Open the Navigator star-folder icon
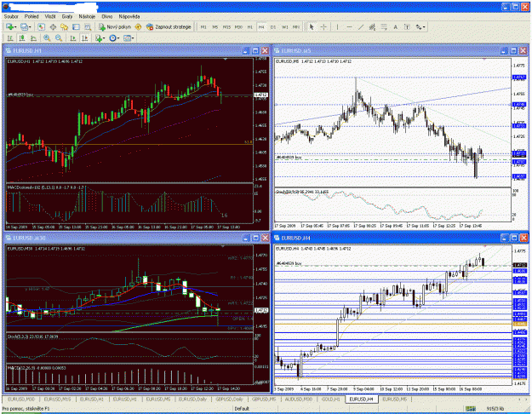The image size is (532, 414). 64,26
